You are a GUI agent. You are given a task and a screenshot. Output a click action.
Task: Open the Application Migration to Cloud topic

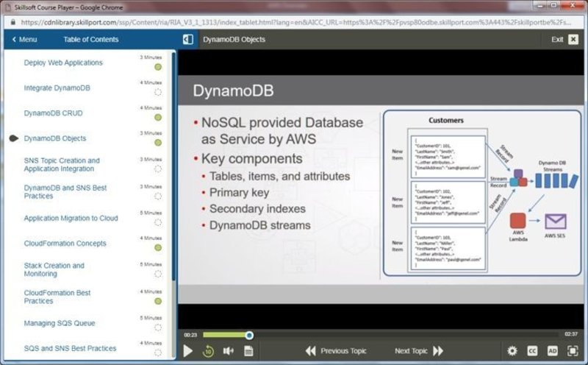[x=71, y=218]
